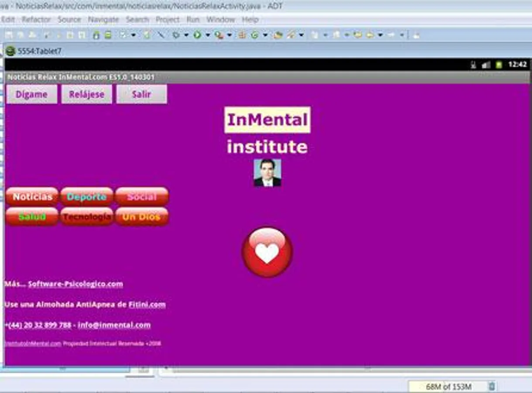Open the Tecnología category
The height and width of the screenshot is (393, 532).
[x=86, y=217]
